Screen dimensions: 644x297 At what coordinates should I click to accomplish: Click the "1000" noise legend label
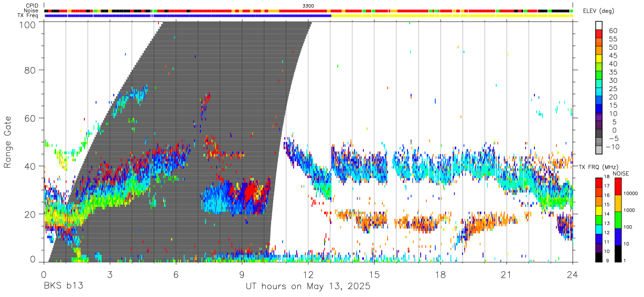(629, 210)
